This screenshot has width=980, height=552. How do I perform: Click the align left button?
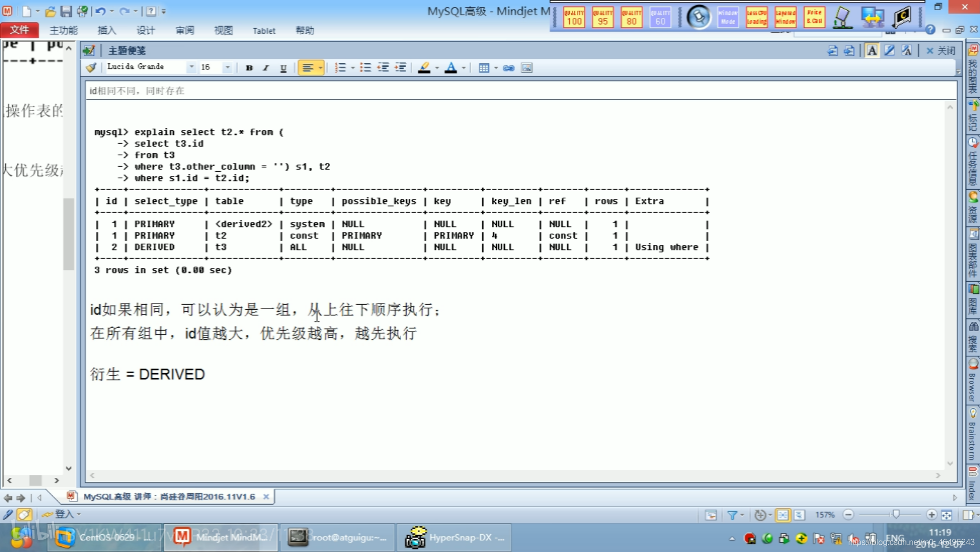tap(308, 67)
